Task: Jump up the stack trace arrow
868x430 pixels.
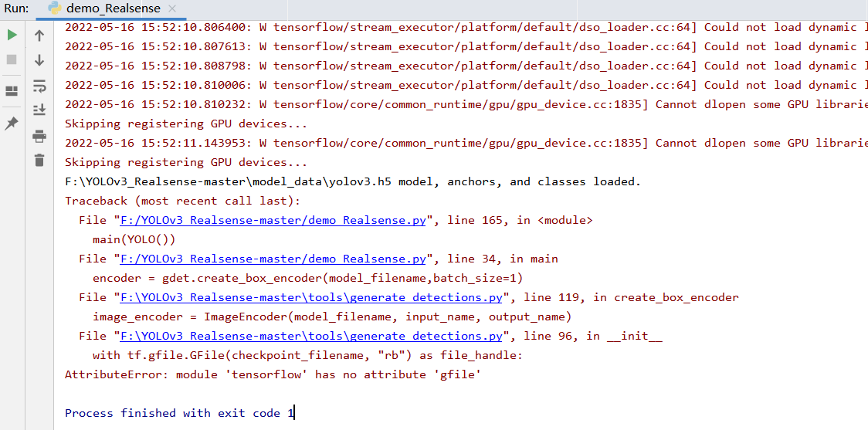Action: [39, 36]
